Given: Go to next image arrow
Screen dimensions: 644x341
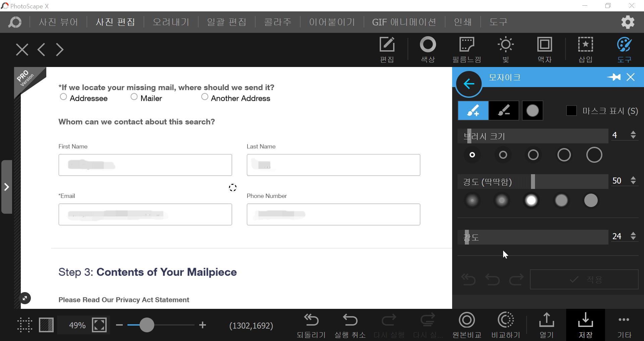Looking at the screenshot, I should click(60, 50).
